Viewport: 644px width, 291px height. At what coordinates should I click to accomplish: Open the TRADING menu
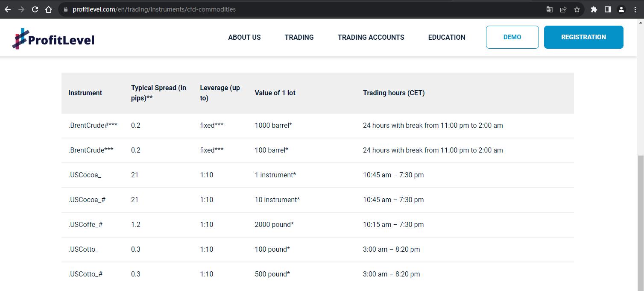click(x=299, y=37)
